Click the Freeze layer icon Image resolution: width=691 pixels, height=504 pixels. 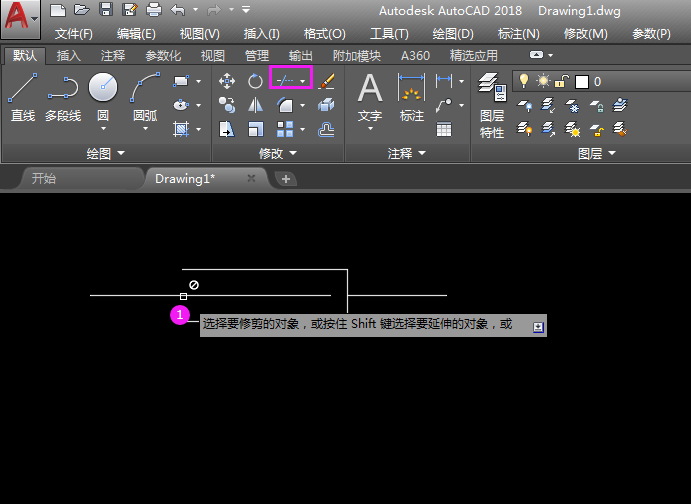pos(572,105)
